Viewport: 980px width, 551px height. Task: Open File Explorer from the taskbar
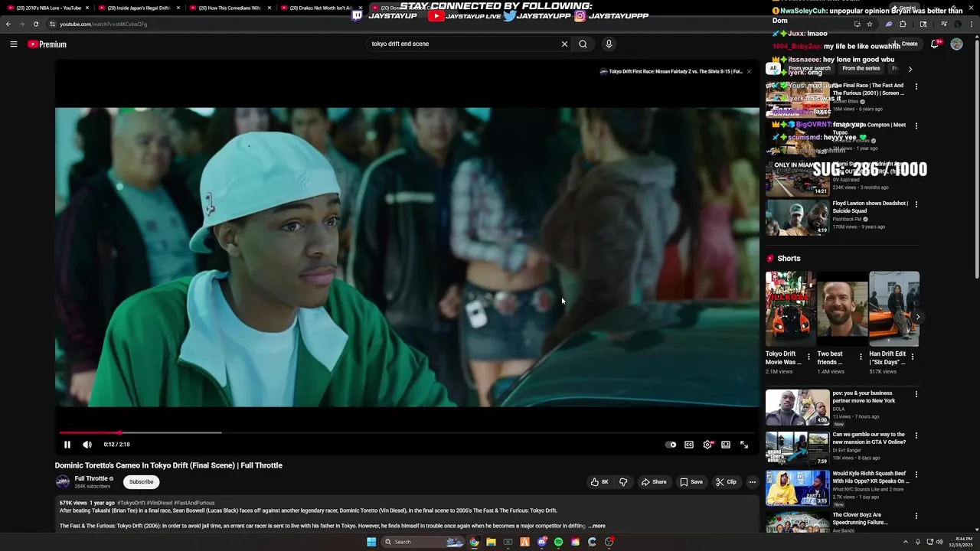click(491, 542)
